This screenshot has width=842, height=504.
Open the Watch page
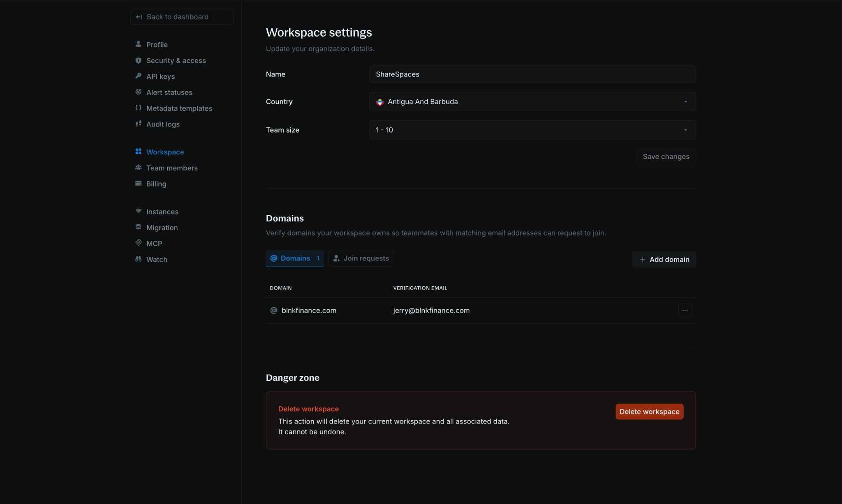click(157, 260)
